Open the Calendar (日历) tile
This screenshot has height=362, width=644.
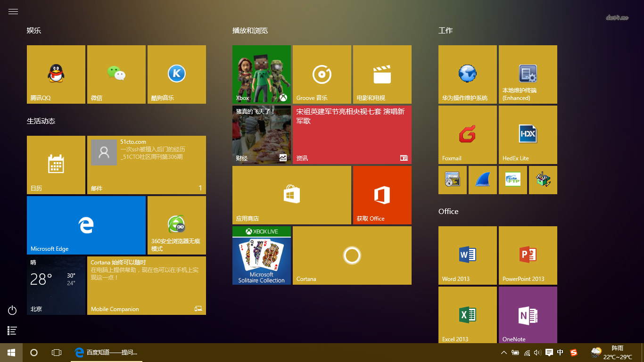[x=56, y=165]
